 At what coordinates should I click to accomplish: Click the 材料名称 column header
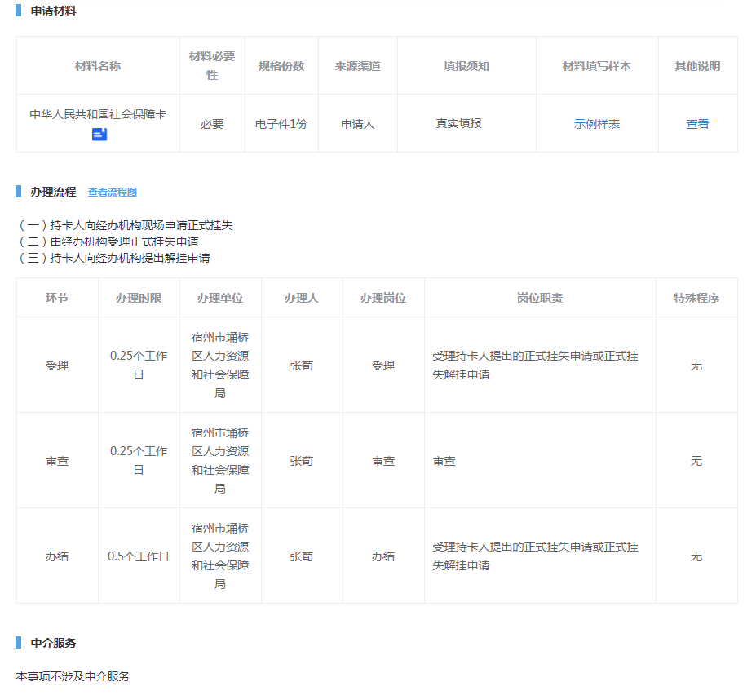pos(98,66)
